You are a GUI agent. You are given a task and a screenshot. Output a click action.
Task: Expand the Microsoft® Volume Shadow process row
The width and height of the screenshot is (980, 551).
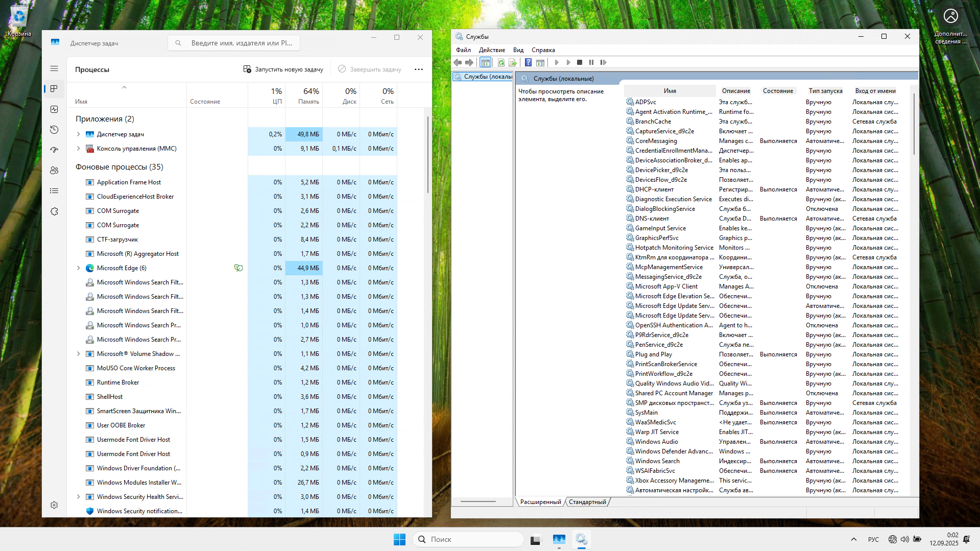tap(78, 354)
